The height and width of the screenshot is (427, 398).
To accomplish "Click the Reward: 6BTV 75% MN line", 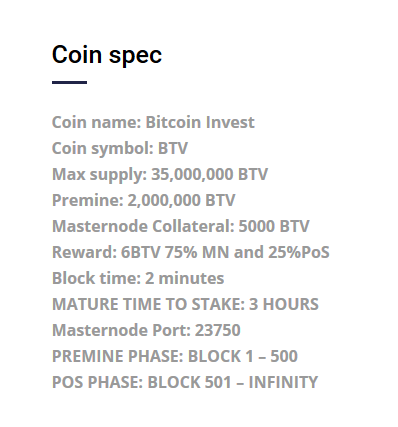I will click(x=191, y=252).
